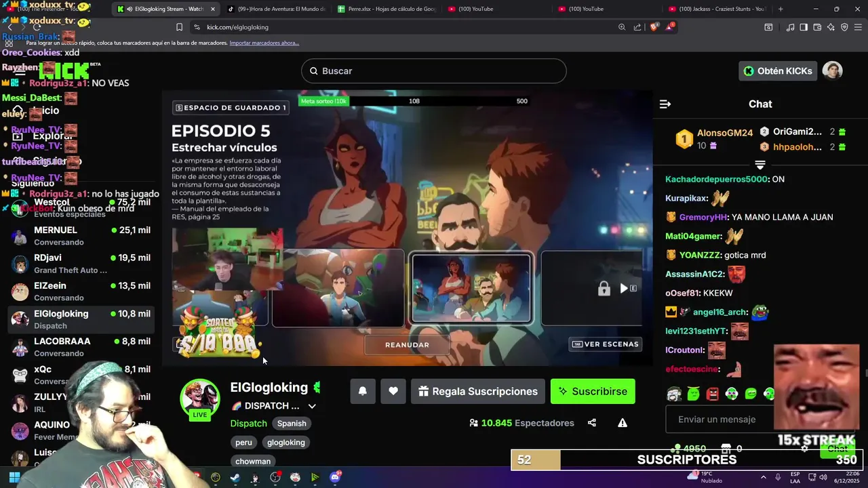Bookmark this page with the bookmark icon

pyautogui.click(x=179, y=27)
